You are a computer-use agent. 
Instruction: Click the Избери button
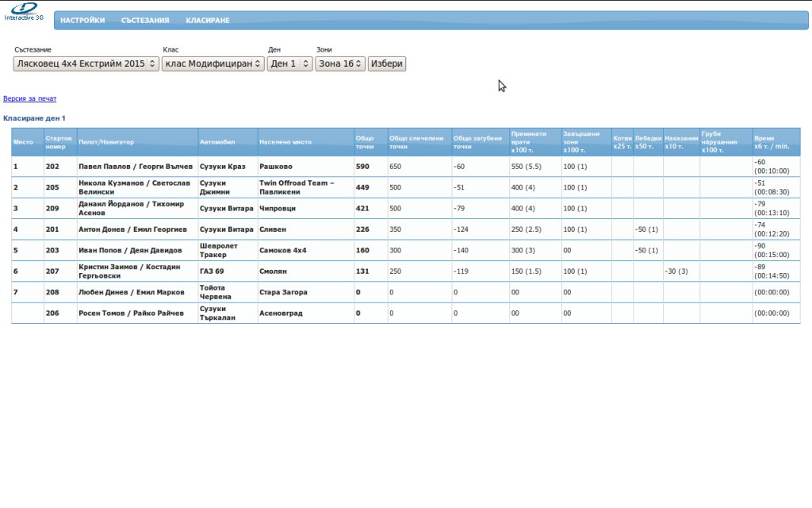[387, 63]
